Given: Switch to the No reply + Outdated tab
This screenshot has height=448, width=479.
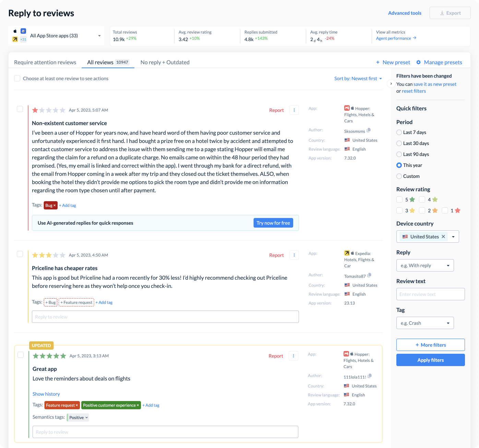Looking at the screenshot, I should [x=165, y=62].
